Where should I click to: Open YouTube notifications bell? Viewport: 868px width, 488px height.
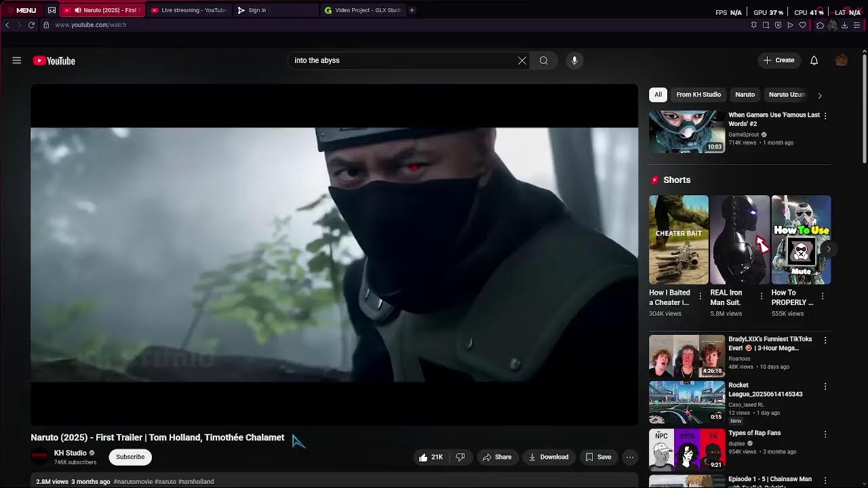pyautogui.click(x=814, y=60)
